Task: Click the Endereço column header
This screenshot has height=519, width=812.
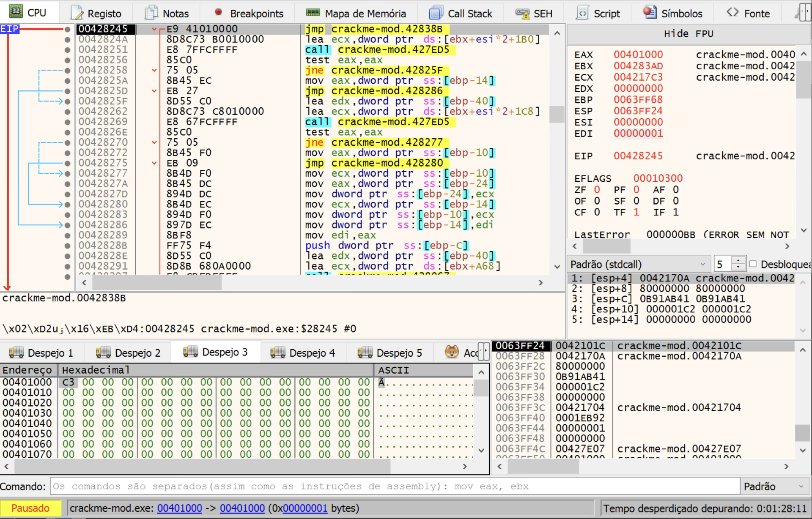Action: (28, 370)
